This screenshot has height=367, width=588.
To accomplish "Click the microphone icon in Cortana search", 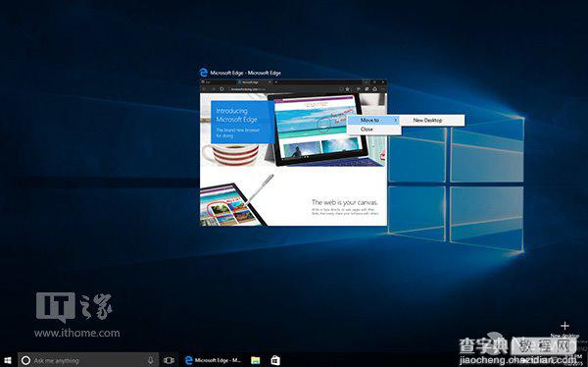I will click(150, 360).
